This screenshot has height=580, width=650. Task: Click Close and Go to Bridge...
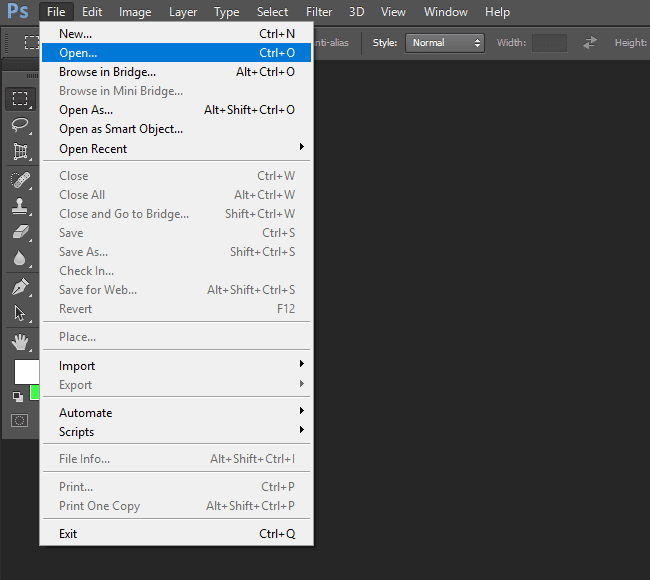tap(176, 214)
